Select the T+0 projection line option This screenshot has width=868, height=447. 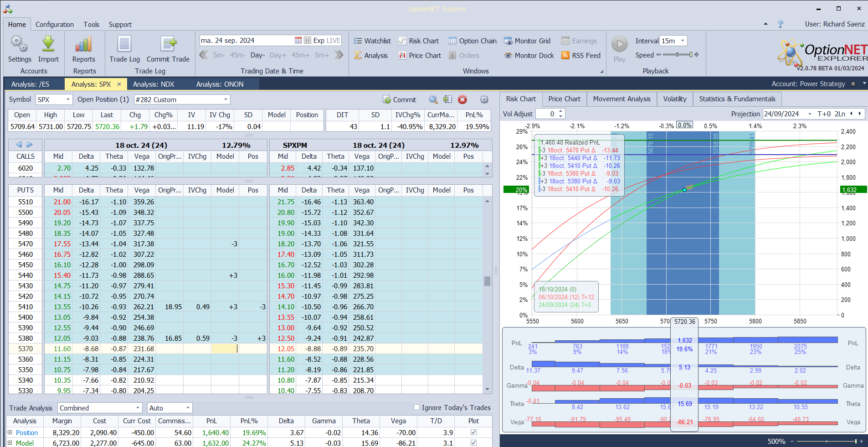(x=824, y=114)
